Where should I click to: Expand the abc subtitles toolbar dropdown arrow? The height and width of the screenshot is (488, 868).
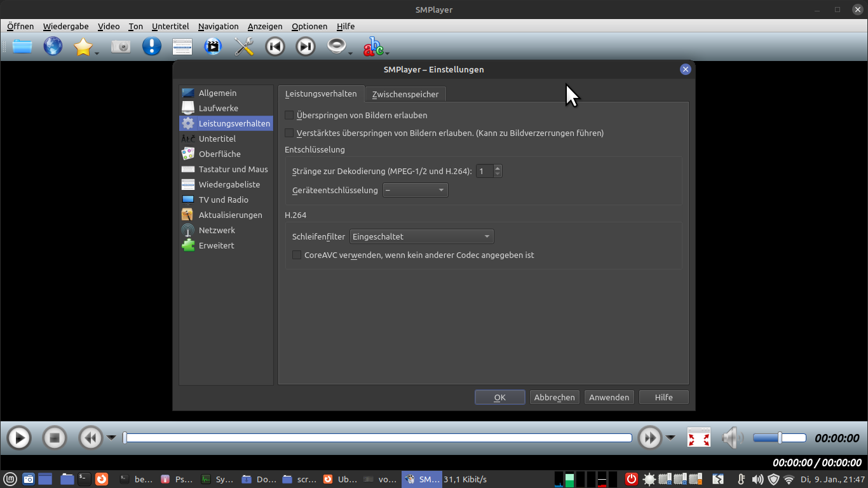click(387, 53)
